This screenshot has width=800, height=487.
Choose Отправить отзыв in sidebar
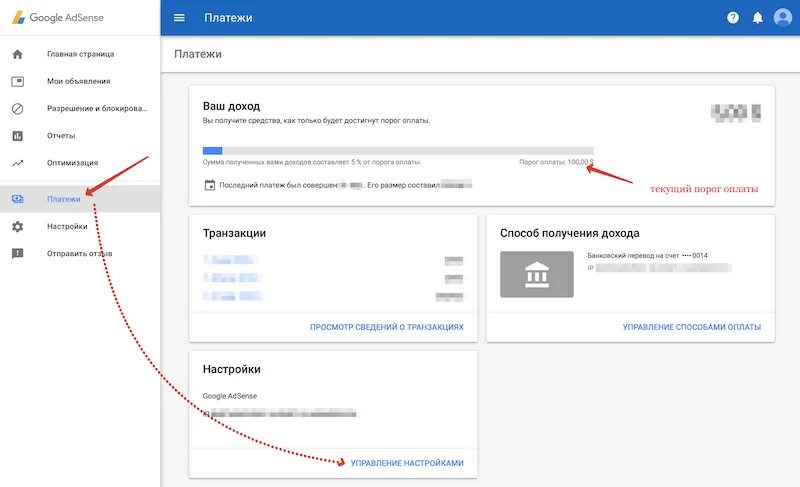click(80, 253)
